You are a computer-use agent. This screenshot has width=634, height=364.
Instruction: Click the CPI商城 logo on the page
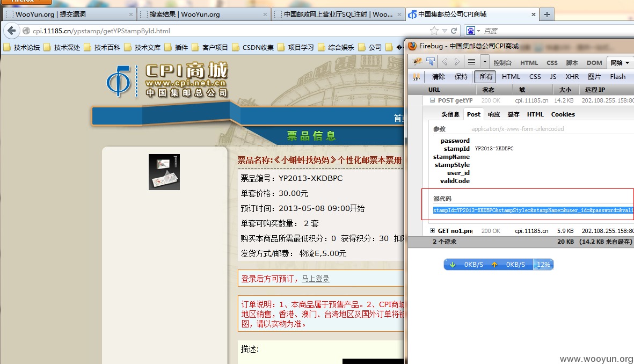167,81
